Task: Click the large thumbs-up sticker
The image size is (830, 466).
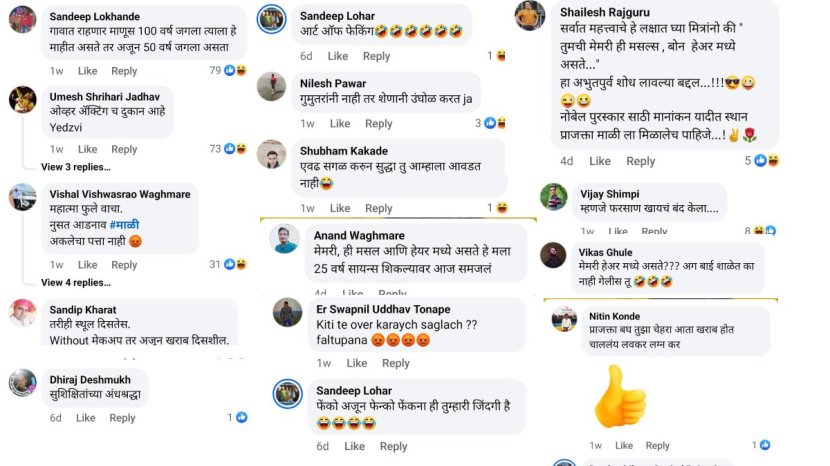Action: tap(620, 396)
